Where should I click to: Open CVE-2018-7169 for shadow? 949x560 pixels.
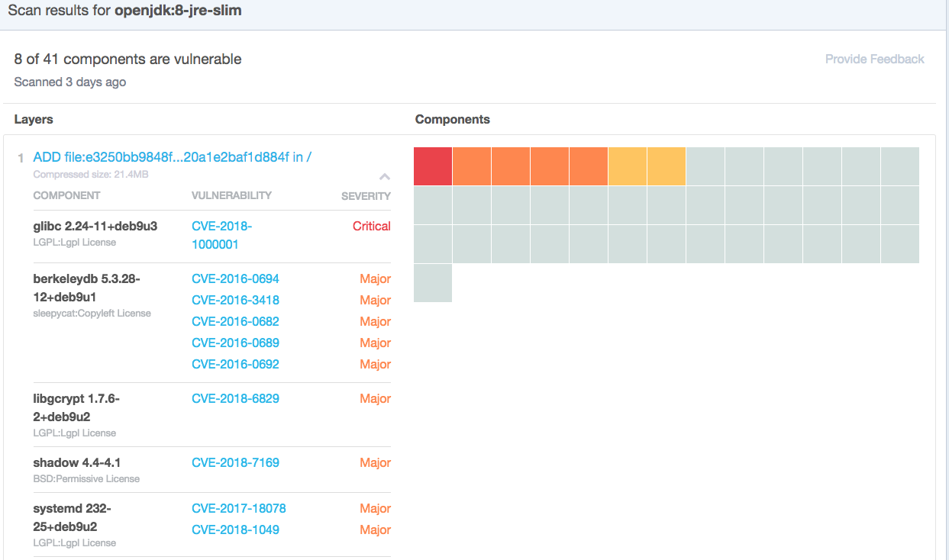pos(235,462)
